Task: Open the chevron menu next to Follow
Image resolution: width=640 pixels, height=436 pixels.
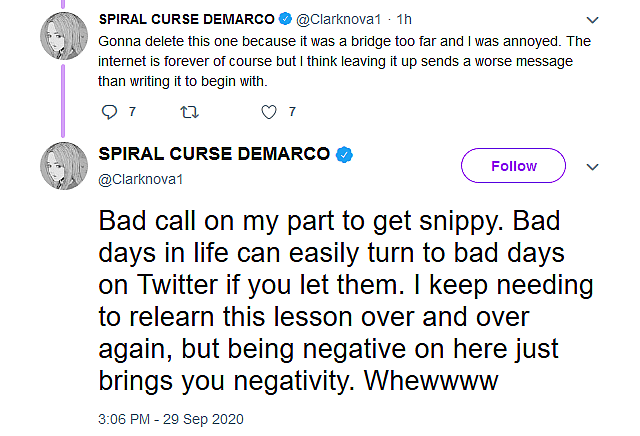Action: point(591,166)
